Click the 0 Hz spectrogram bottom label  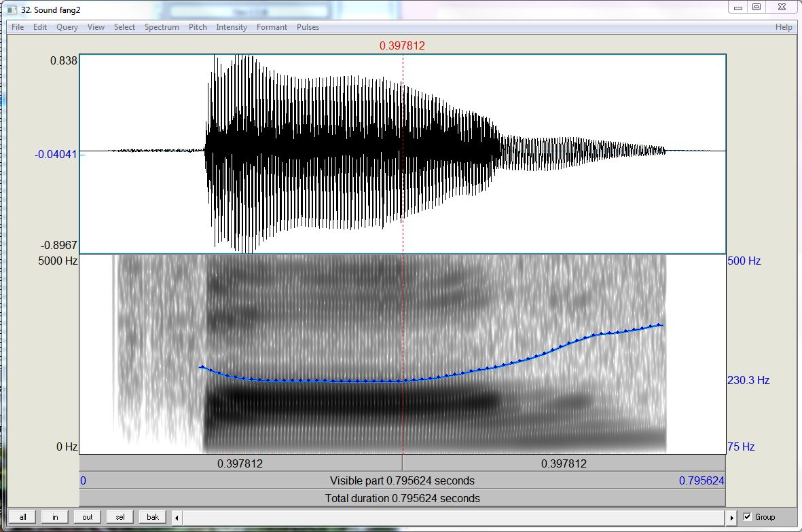(x=67, y=447)
